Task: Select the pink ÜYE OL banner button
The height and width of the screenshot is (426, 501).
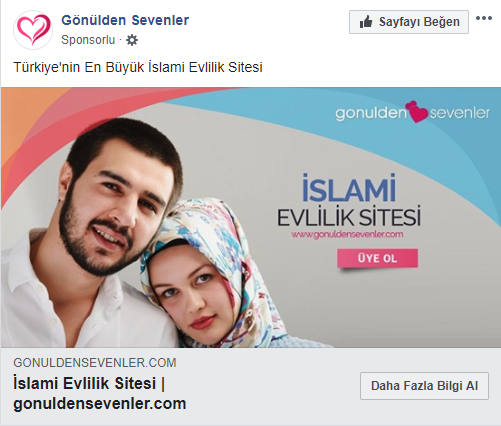Action: 377,258
